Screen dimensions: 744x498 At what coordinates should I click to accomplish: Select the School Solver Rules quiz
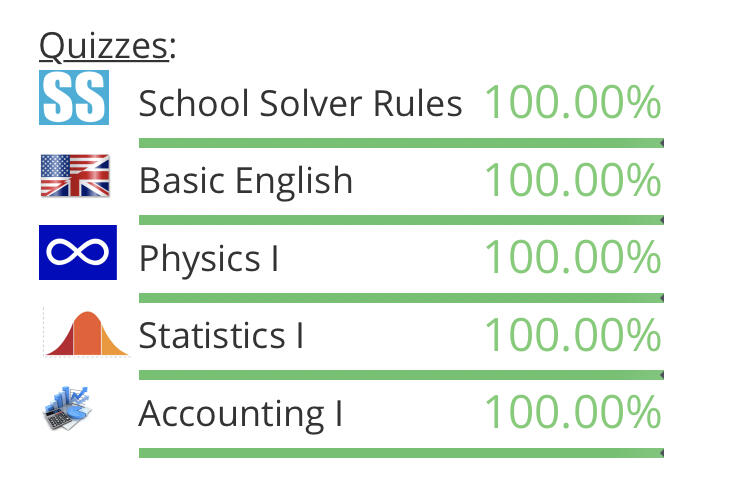pos(300,103)
